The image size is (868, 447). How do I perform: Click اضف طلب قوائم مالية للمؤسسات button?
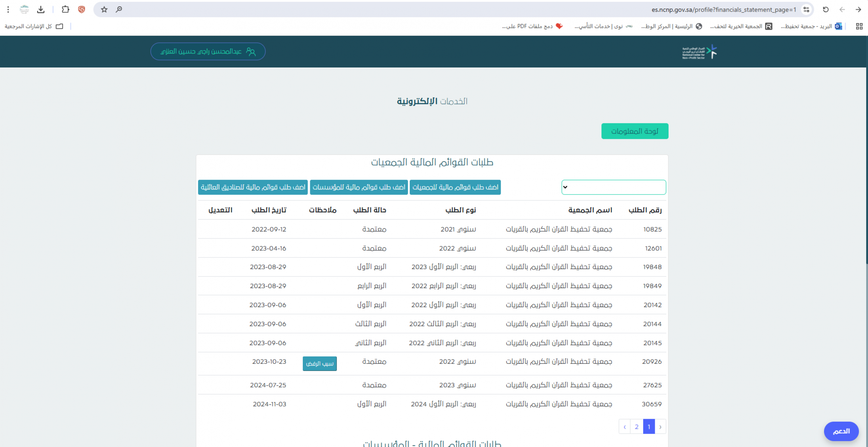359,187
